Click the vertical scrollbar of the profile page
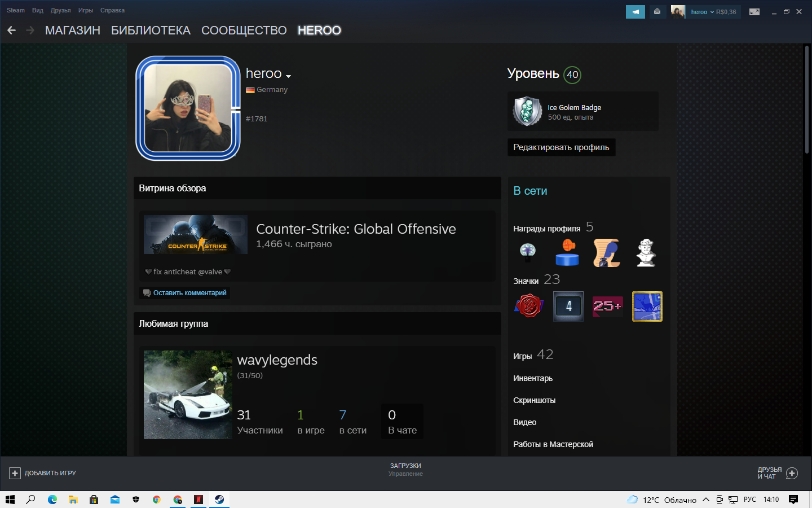Image resolution: width=812 pixels, height=508 pixels. [x=807, y=99]
